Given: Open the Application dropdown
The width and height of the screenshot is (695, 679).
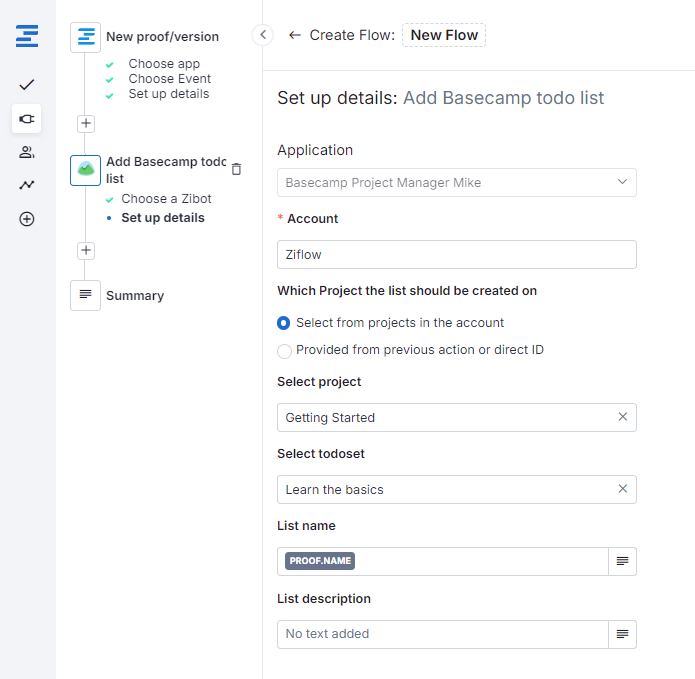Looking at the screenshot, I should coord(456,183).
